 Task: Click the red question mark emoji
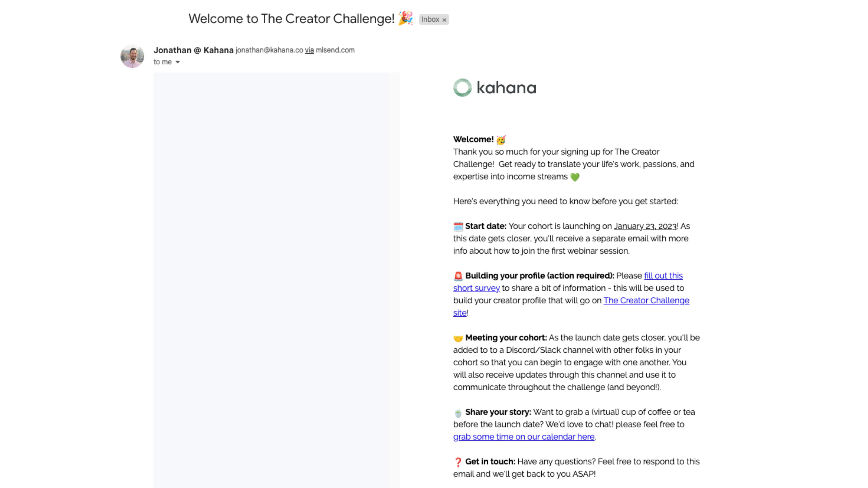pos(458,462)
